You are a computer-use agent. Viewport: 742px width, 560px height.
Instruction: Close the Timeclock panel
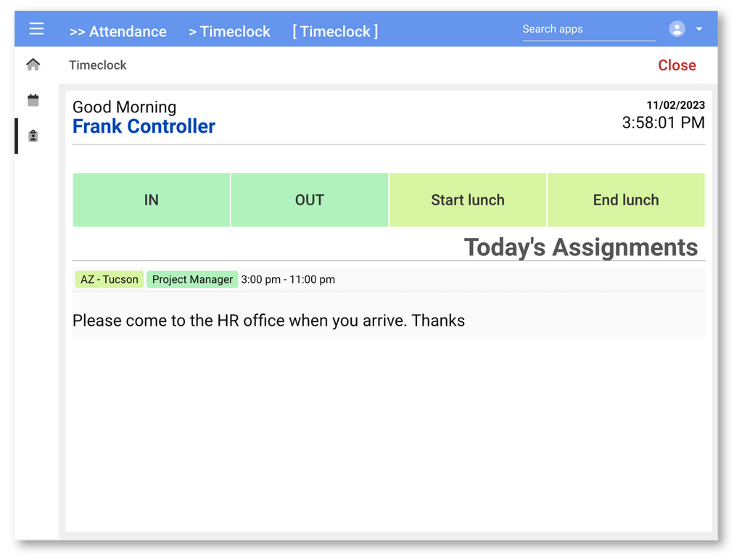tap(677, 65)
